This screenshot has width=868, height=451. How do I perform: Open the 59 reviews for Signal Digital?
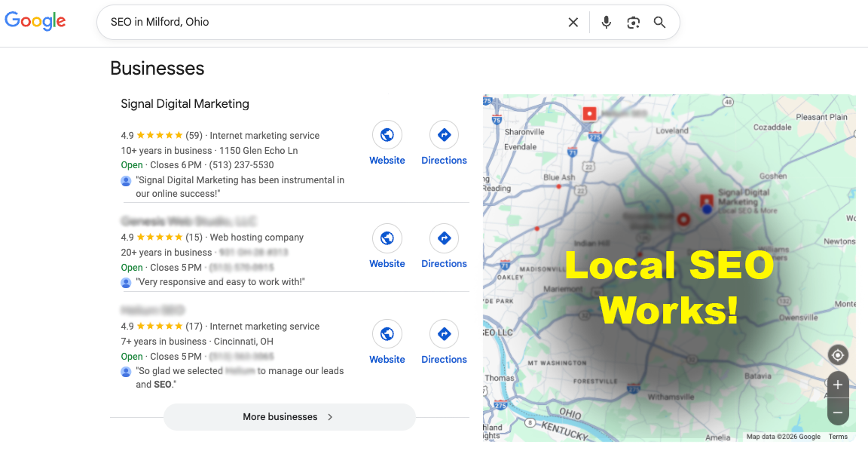(x=194, y=136)
